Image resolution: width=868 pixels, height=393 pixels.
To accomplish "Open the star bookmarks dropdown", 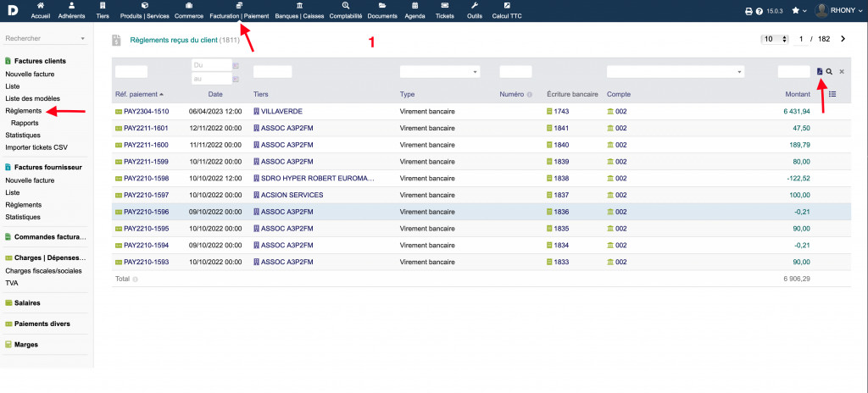I will point(798,11).
